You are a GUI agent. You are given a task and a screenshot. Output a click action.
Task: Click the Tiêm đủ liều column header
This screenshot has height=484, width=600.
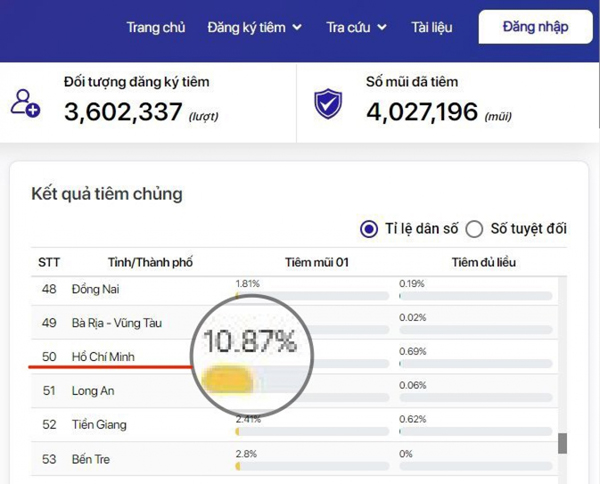click(x=483, y=262)
